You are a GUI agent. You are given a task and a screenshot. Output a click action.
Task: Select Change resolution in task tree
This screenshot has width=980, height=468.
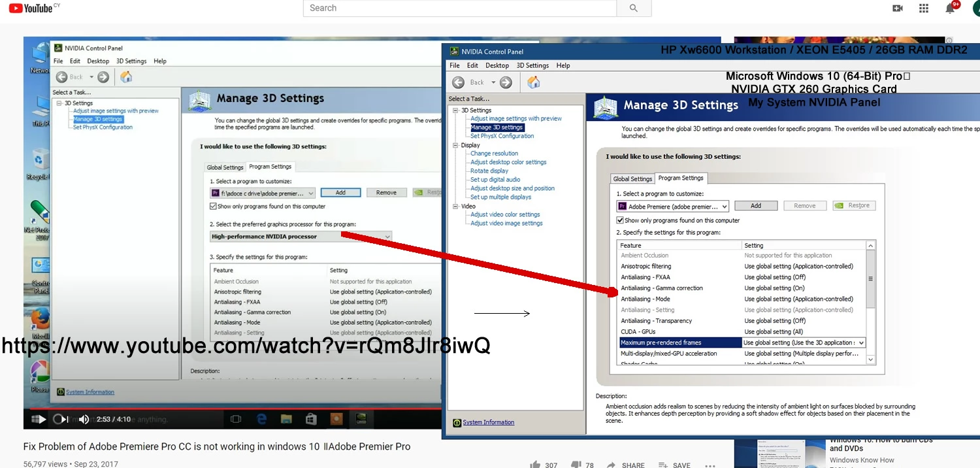coord(494,154)
